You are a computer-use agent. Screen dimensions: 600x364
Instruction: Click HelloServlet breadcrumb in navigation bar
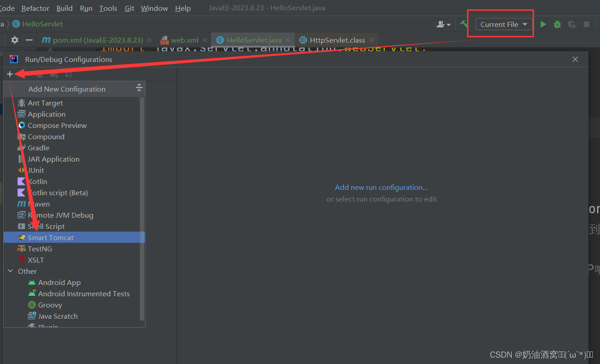pyautogui.click(x=38, y=24)
